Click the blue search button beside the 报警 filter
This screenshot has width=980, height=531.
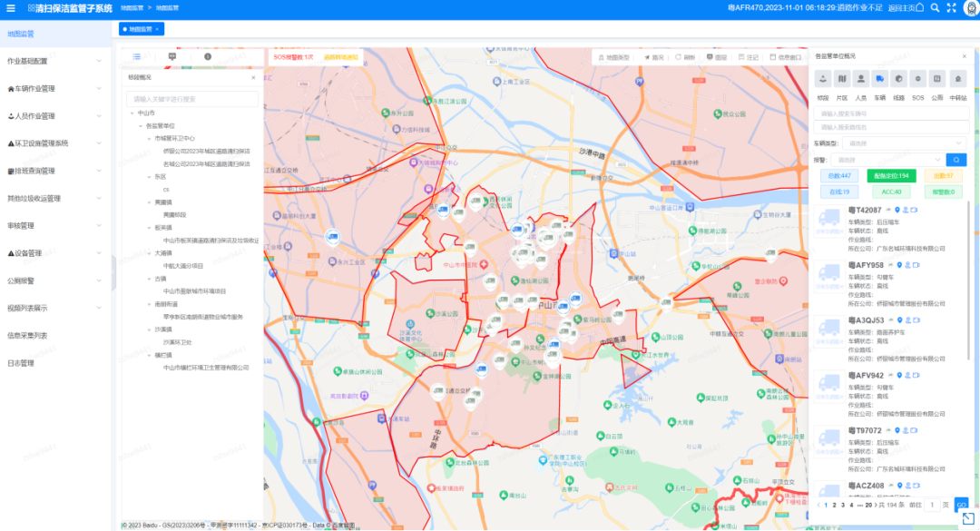click(x=956, y=160)
